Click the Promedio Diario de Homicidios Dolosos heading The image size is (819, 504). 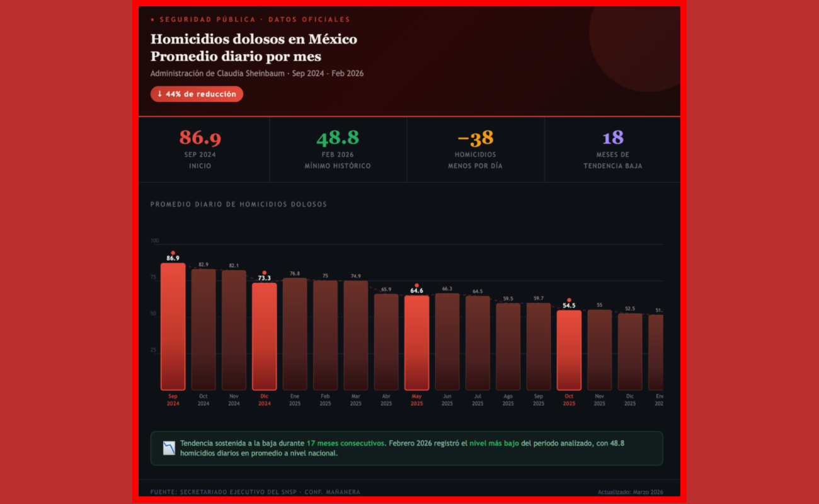coord(238,204)
